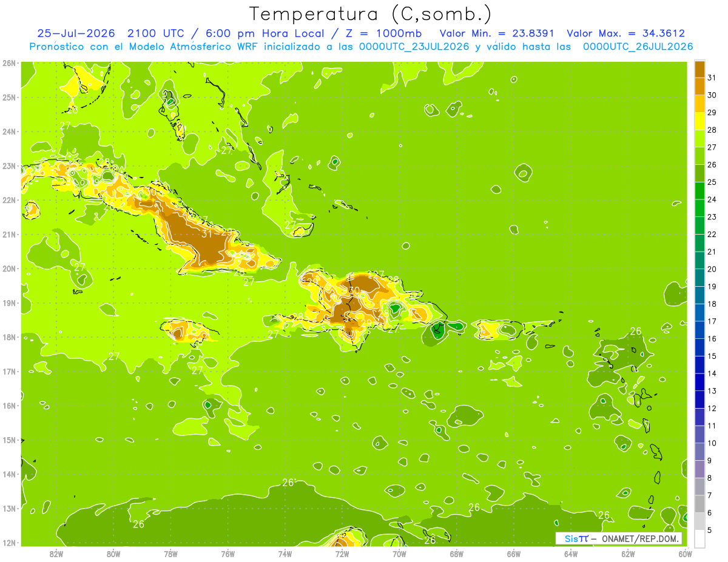The height and width of the screenshot is (562, 728).
Task: Select the 'Valor Max. = 34.3612' readout
Action: coord(626,33)
